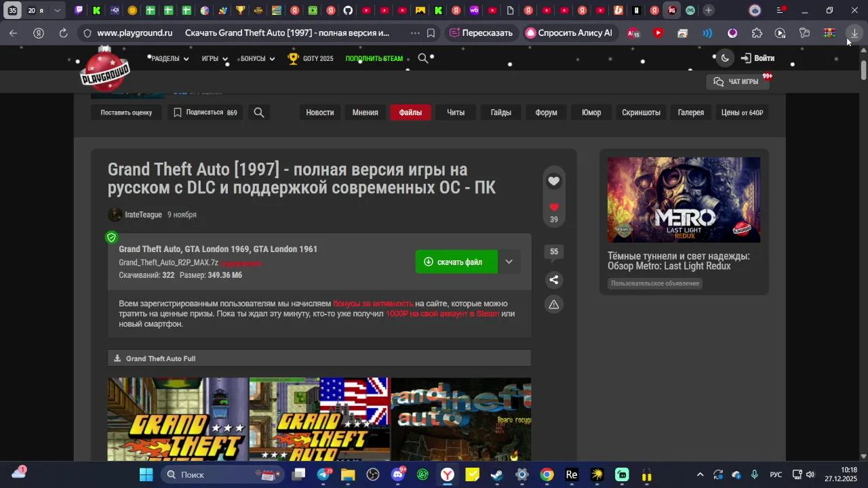Image resolution: width=868 pixels, height=488 pixels.
Task: Open File Explorer from the taskbar
Action: coord(348,474)
